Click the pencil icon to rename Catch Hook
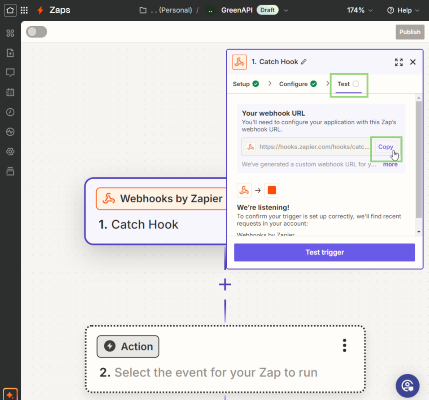Viewport: 429px width, 400px height. click(x=304, y=62)
